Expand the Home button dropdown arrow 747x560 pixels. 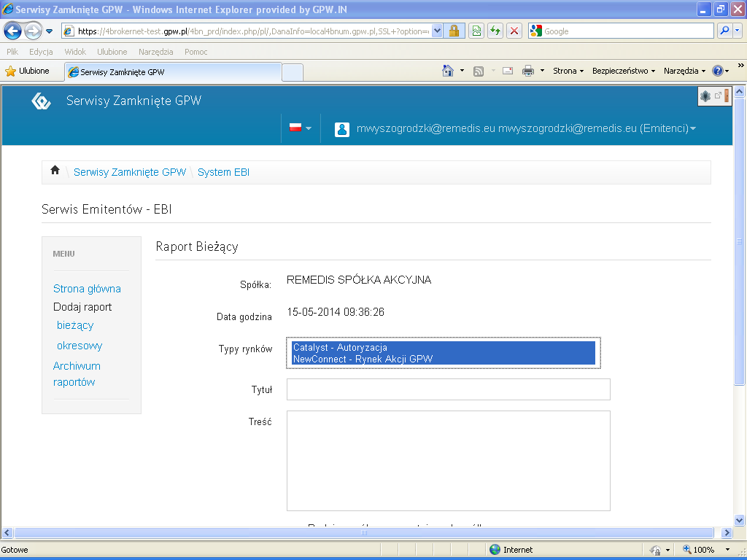coord(462,71)
